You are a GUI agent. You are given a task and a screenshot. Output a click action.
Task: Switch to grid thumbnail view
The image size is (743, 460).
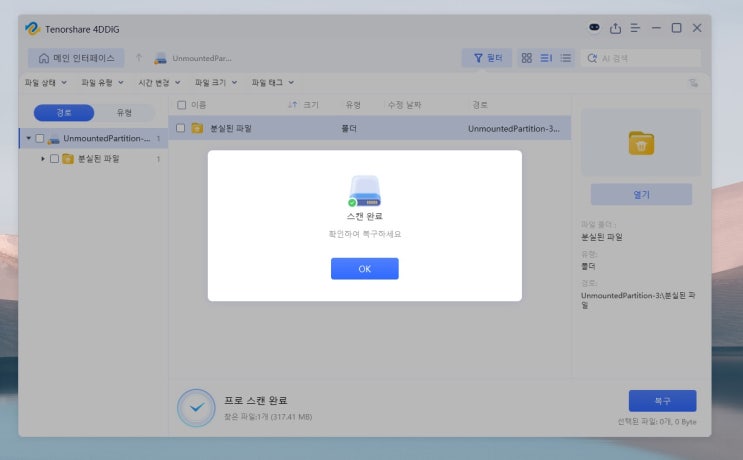point(526,58)
